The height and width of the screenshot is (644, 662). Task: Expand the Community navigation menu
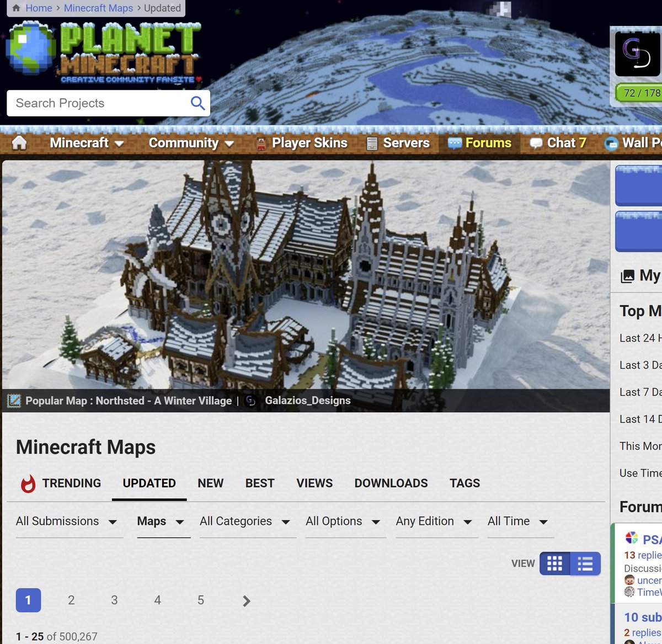pyautogui.click(x=191, y=143)
